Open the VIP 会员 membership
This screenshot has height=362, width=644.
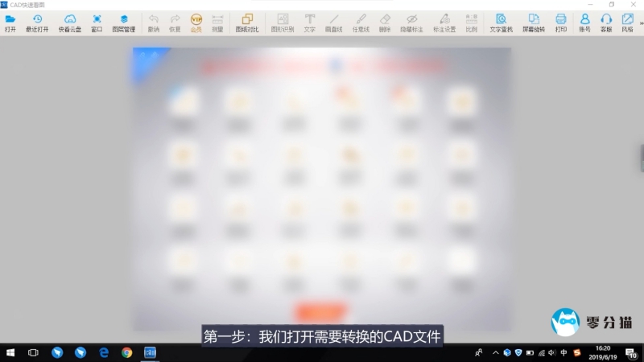click(x=196, y=23)
